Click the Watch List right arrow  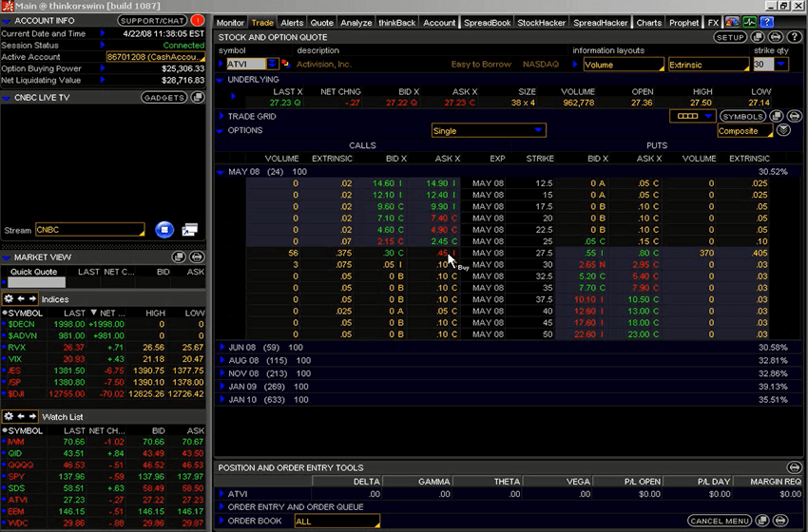(32, 416)
